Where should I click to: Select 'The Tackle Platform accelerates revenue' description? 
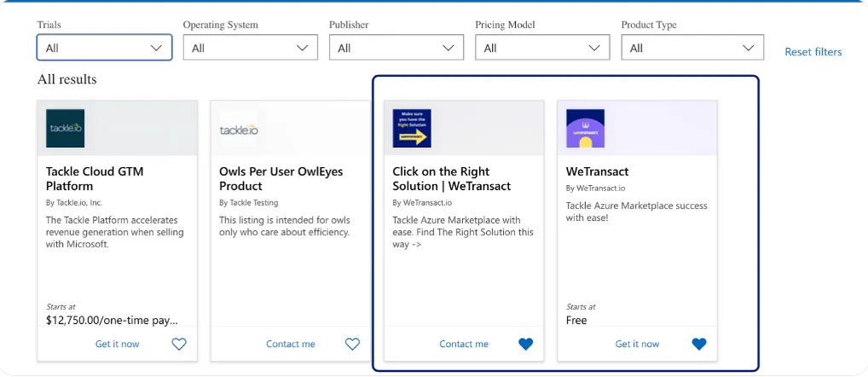click(114, 232)
